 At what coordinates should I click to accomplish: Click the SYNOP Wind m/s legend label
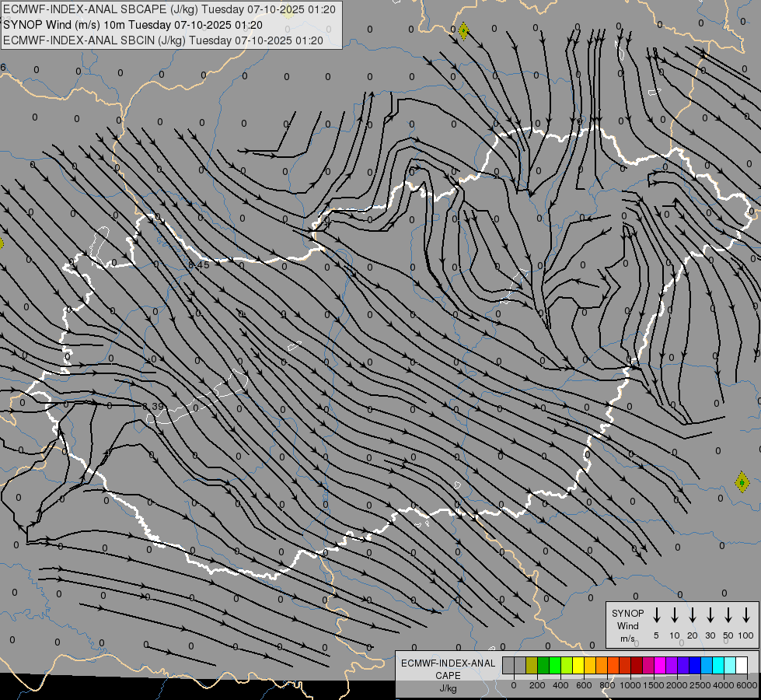[x=627, y=625]
